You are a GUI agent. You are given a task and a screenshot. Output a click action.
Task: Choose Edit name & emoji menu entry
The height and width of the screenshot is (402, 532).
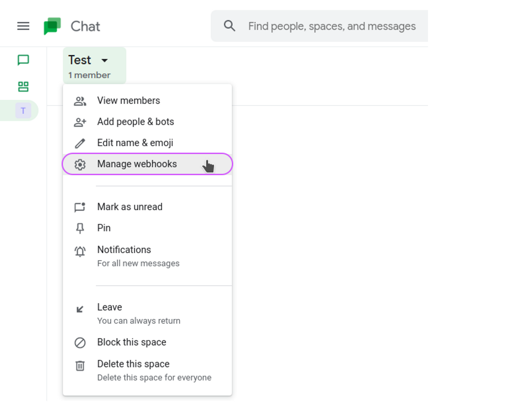click(x=135, y=143)
